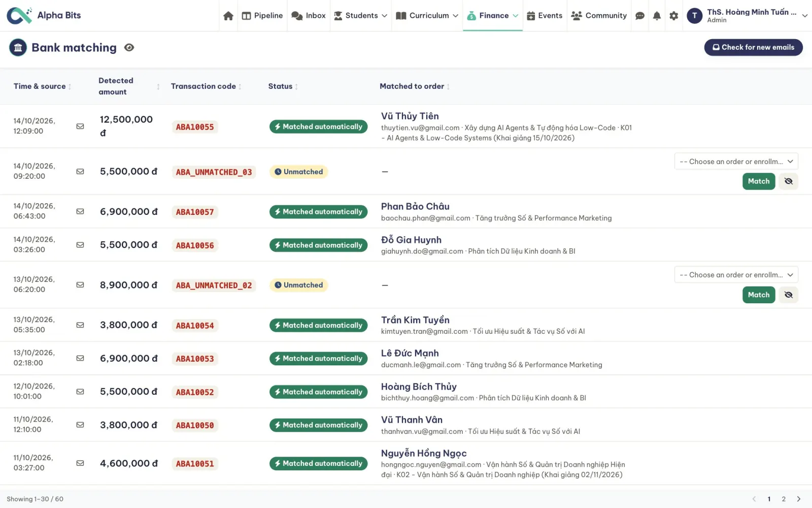Open notifications bell icon
Screen dimensions: 812x508
tap(657, 16)
